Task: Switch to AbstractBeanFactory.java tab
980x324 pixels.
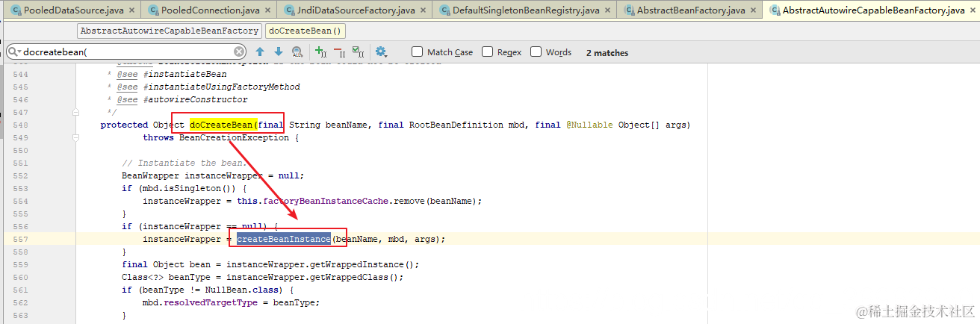Action: [691, 10]
